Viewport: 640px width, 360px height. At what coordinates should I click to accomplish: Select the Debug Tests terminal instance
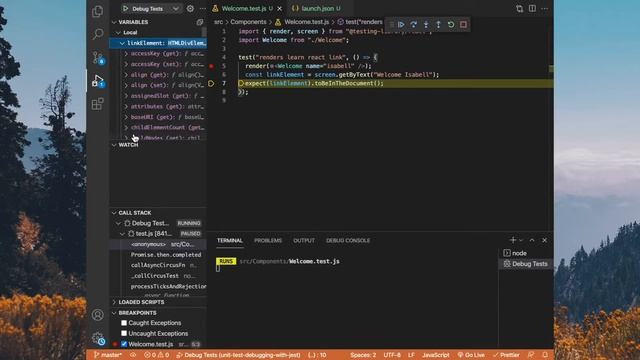526,264
